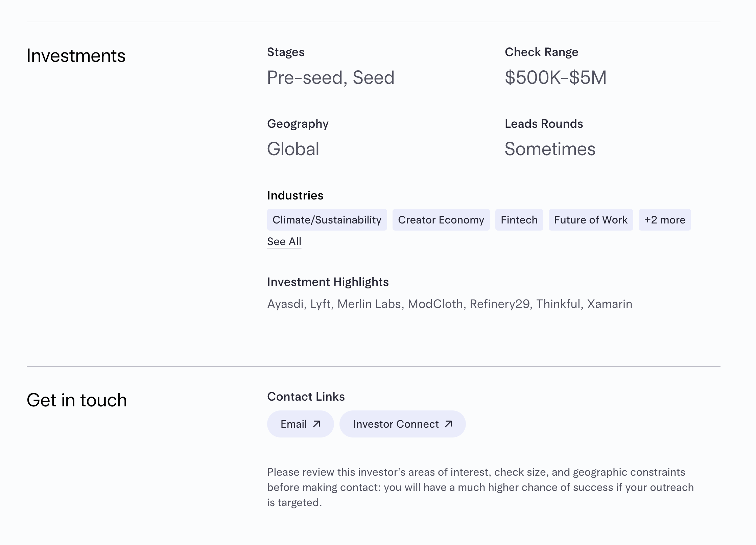The height and width of the screenshot is (545, 756).
Task: Click the $500K-$5M check range value
Action: tap(556, 77)
